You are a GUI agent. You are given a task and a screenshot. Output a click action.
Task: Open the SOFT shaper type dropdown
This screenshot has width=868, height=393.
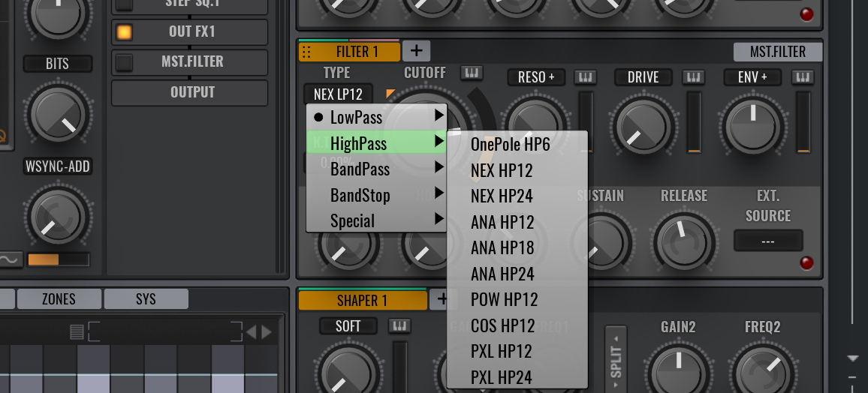coord(348,326)
